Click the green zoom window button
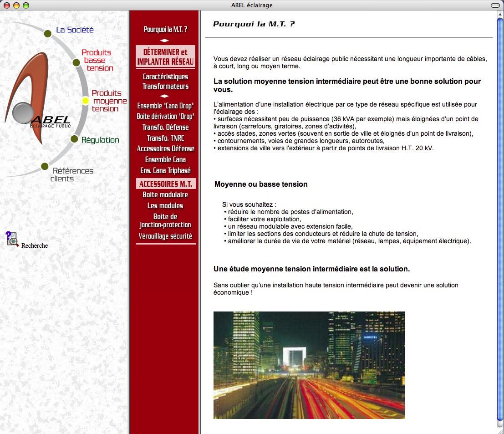This screenshot has height=434, width=504. (x=25, y=5)
